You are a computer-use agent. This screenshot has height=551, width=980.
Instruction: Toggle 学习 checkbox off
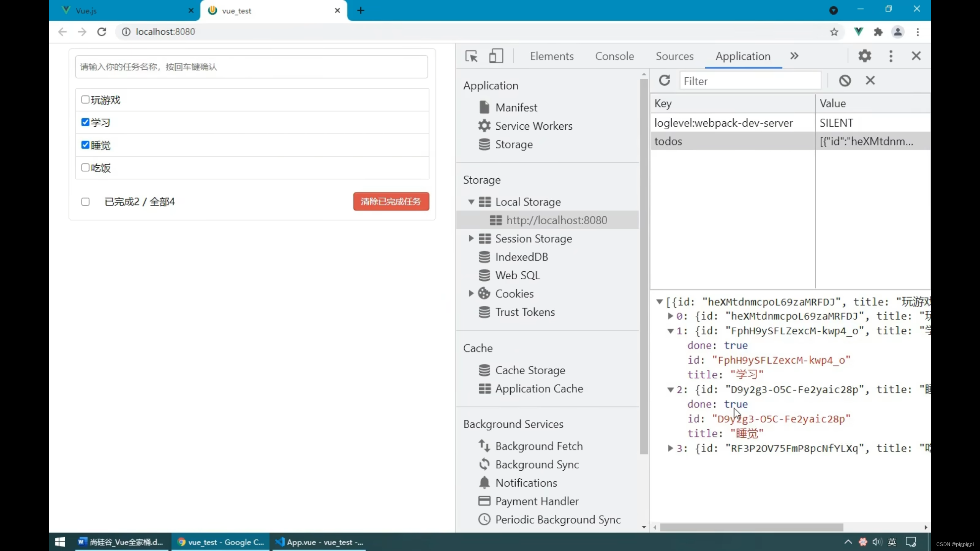coord(85,122)
